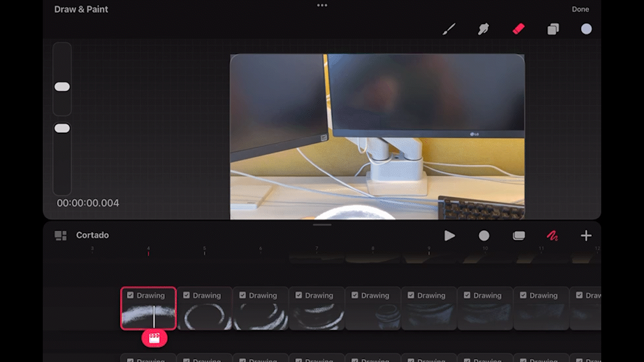Toggle checkbox of second Drawing clip in top row

coord(187,295)
